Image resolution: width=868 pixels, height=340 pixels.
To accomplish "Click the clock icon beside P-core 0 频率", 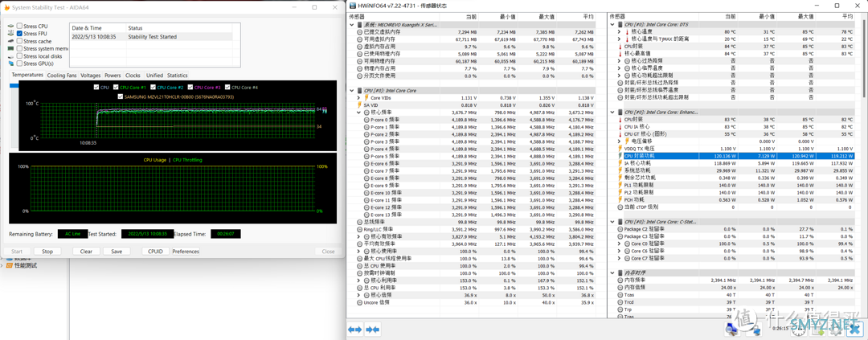I will pyautogui.click(x=366, y=120).
